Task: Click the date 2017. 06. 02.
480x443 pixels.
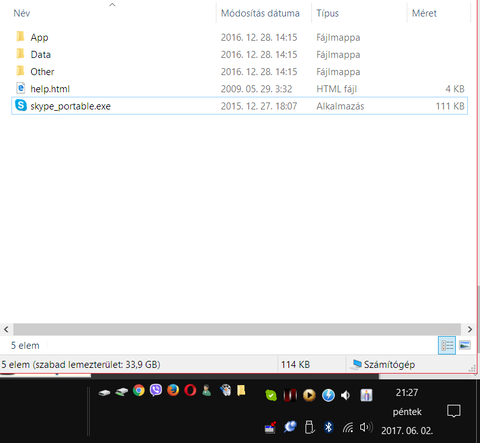Action: [x=407, y=431]
